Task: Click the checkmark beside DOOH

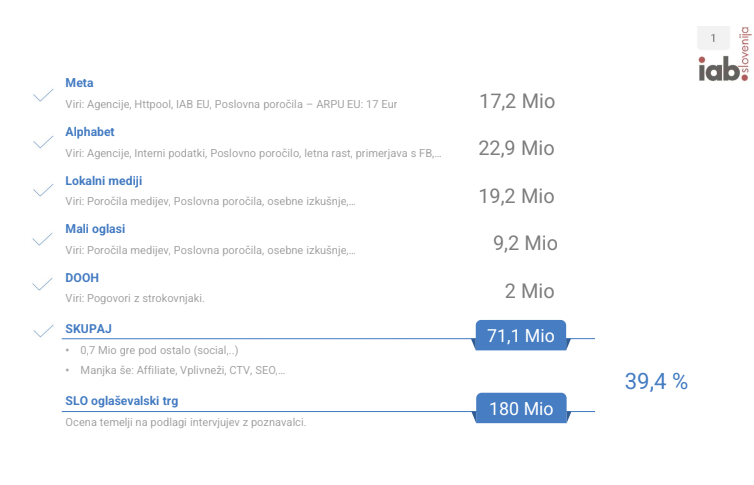Action: pyautogui.click(x=43, y=285)
